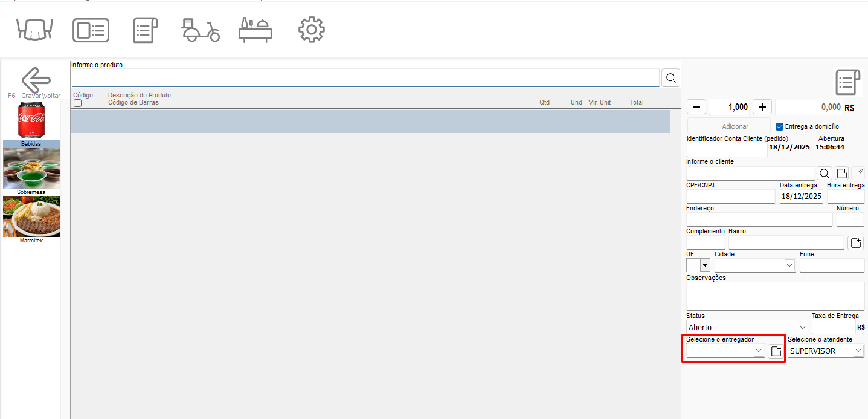Screen dimensions: 868x419
Task: Toggle the Código select-all checkbox
Action: pyautogui.click(x=77, y=103)
